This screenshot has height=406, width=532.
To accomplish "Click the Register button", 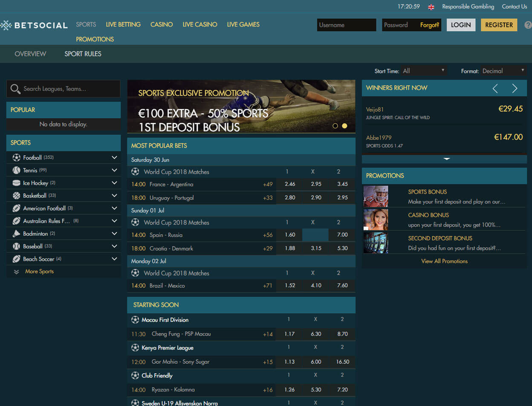I will tap(499, 25).
